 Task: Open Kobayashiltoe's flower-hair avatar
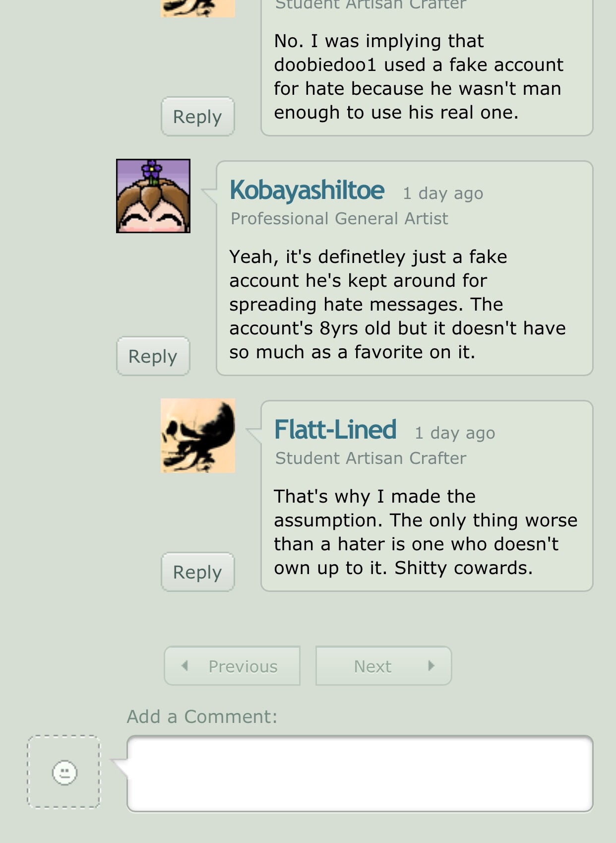[153, 196]
